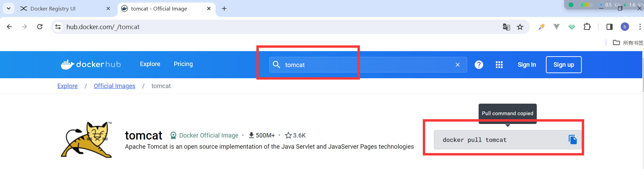Bookmark this page with the star icon
Image resolution: width=644 pixels, height=169 pixels.
(520, 27)
